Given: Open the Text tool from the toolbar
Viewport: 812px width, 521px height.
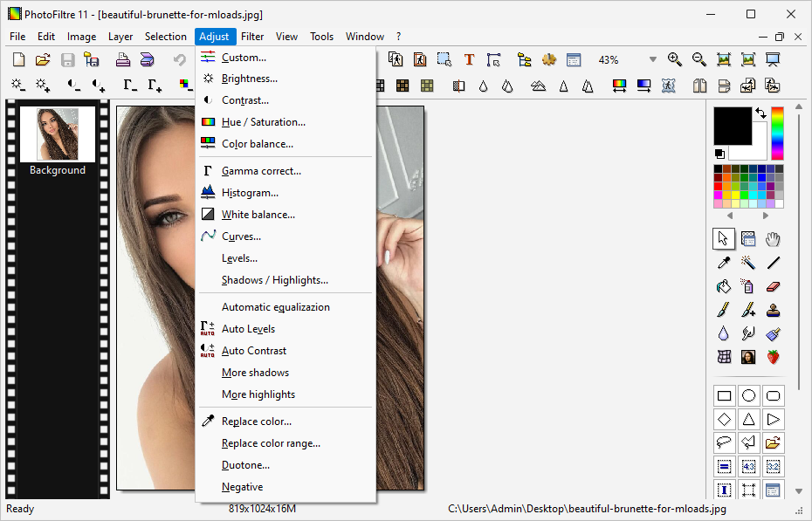Looking at the screenshot, I should 469,59.
